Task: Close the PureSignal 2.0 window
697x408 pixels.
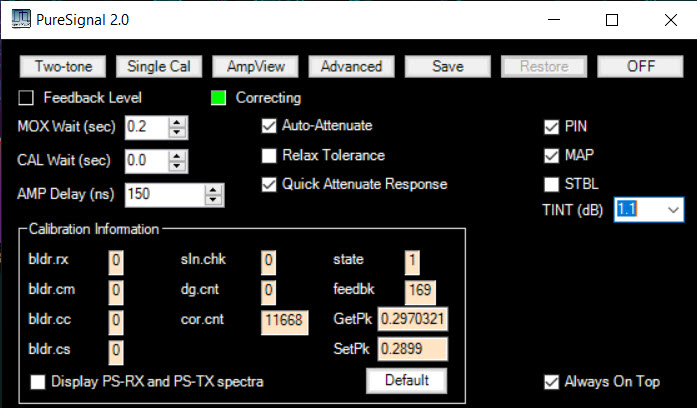Action: click(671, 20)
